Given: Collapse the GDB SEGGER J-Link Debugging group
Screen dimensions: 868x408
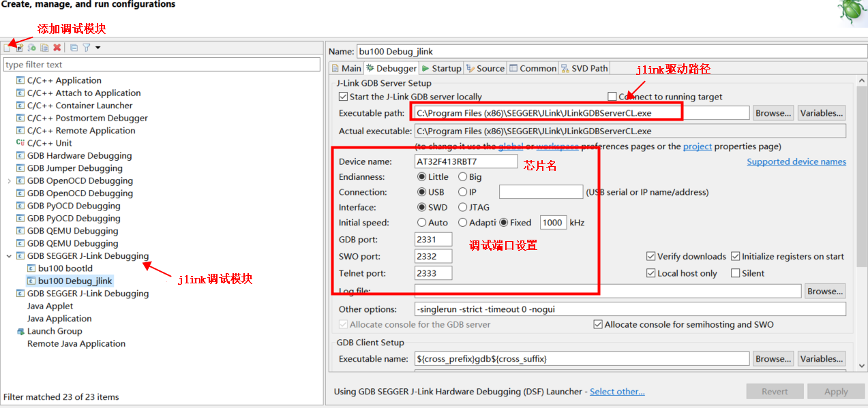Looking at the screenshot, I should pyautogui.click(x=8, y=255).
